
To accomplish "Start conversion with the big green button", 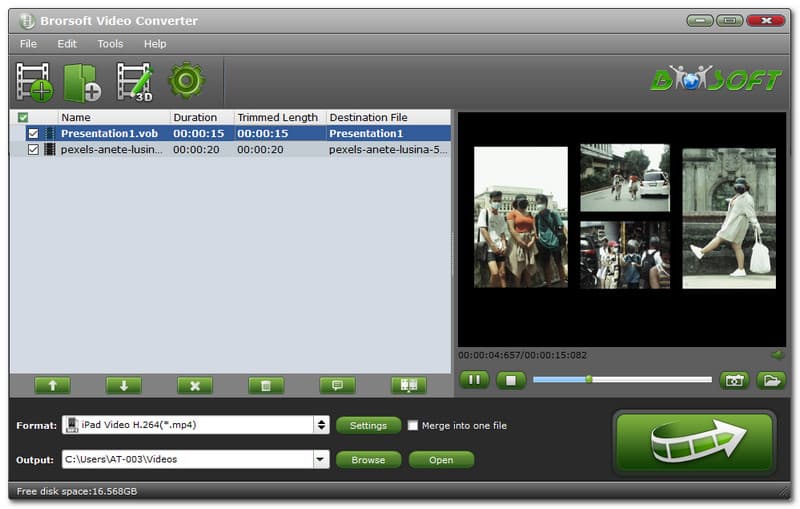I will point(693,442).
